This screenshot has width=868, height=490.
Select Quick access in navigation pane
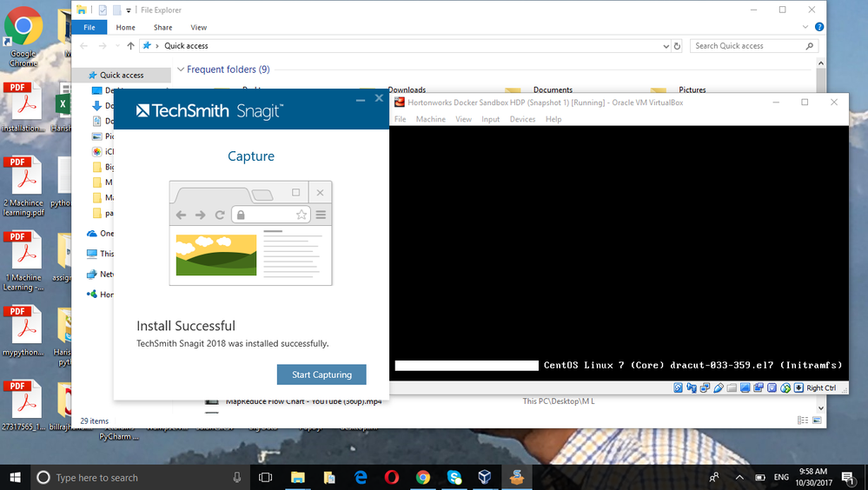click(122, 75)
